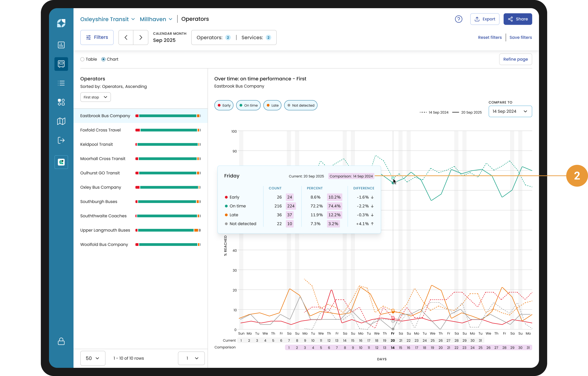Open the map sidebar icon

pos(61,121)
